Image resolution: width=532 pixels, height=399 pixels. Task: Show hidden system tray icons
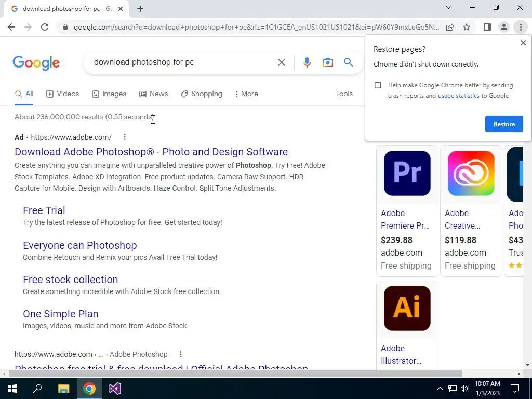[440, 389]
